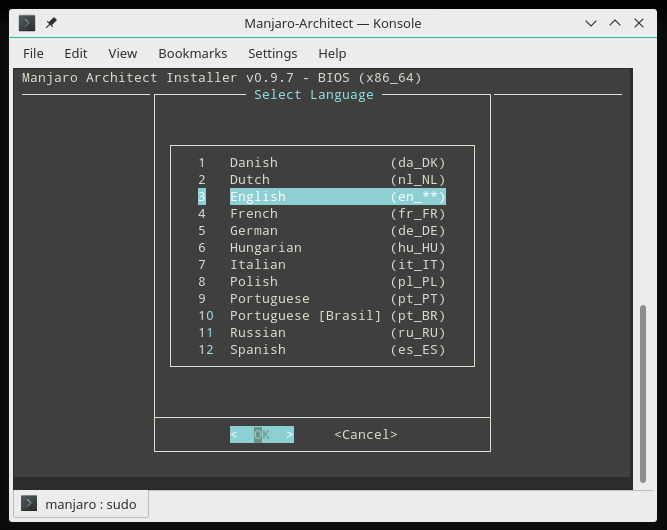
Task: Click terminal icon on manjaro : sudo tab
Action: click(30, 504)
